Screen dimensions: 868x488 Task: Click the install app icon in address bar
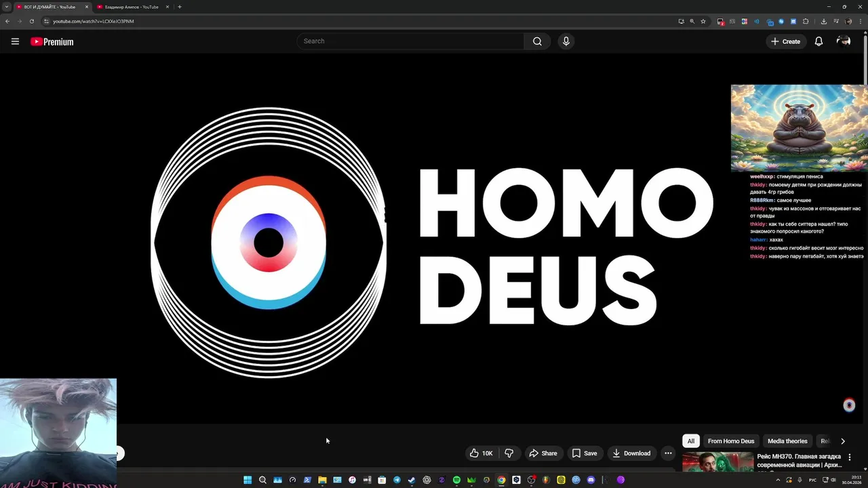pyautogui.click(x=682, y=21)
